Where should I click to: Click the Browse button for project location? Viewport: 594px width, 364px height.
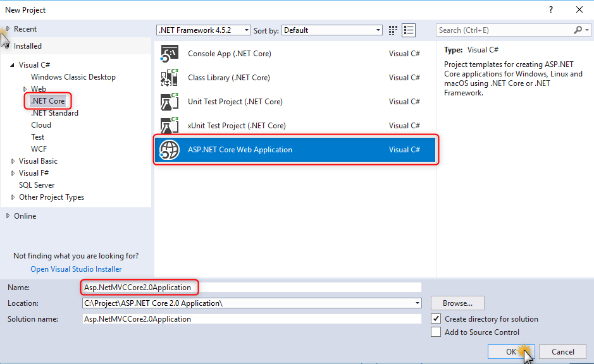[x=457, y=303]
